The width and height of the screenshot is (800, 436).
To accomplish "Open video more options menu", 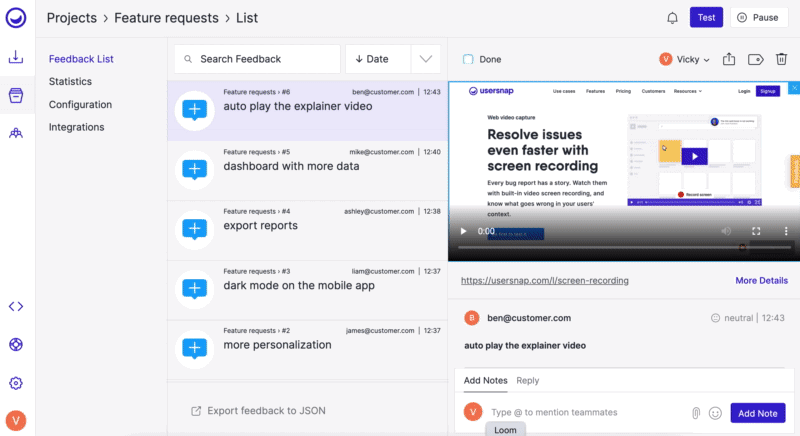I will 786,232.
